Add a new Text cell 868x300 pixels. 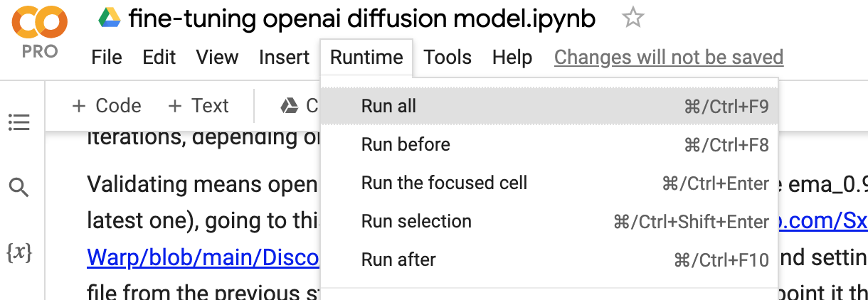pos(198,106)
